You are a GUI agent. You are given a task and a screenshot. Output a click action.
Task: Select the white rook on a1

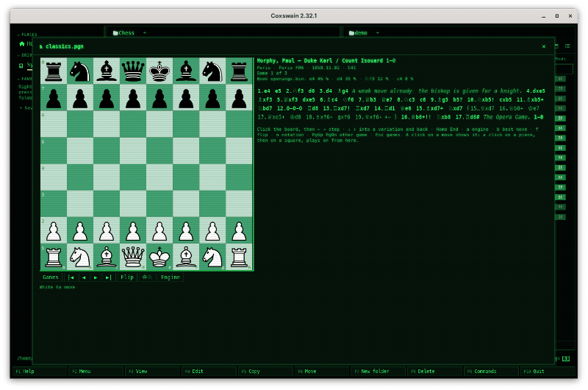point(54,257)
